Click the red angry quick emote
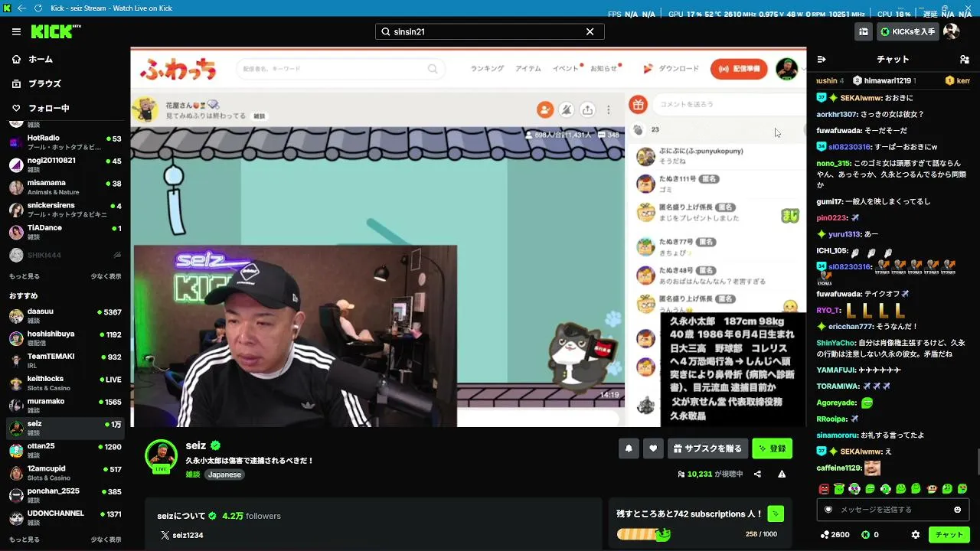The image size is (980, 551). pos(824,489)
